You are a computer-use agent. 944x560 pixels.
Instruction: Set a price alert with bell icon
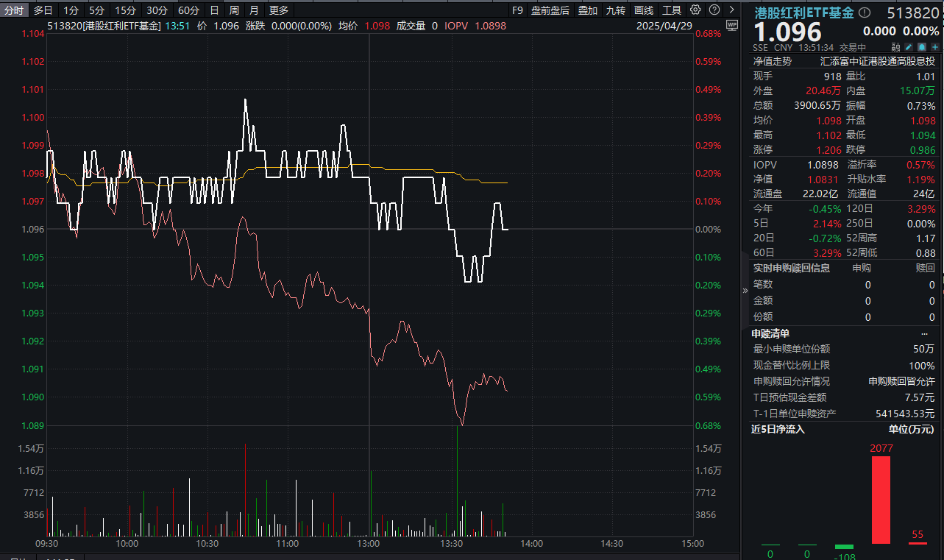pos(921,47)
